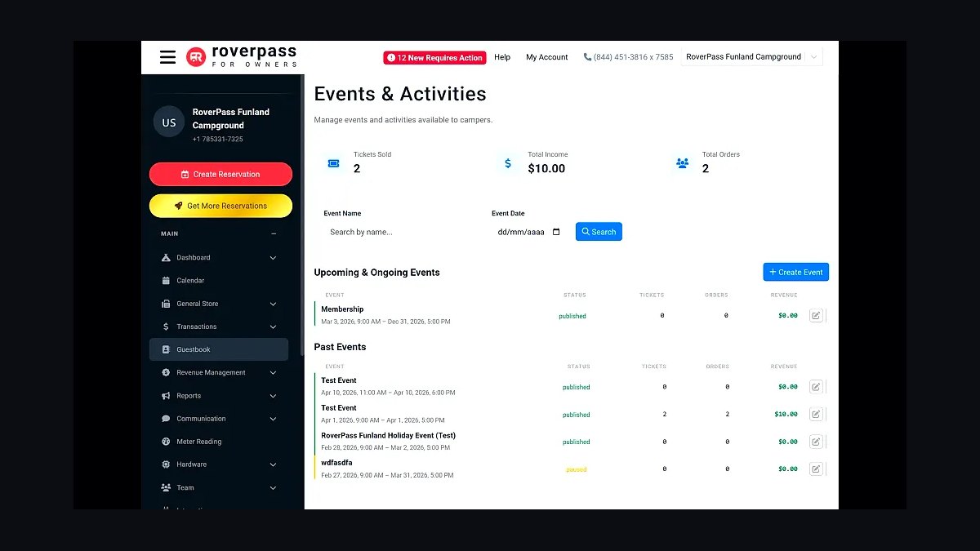Click the Team people icon

click(x=166, y=487)
